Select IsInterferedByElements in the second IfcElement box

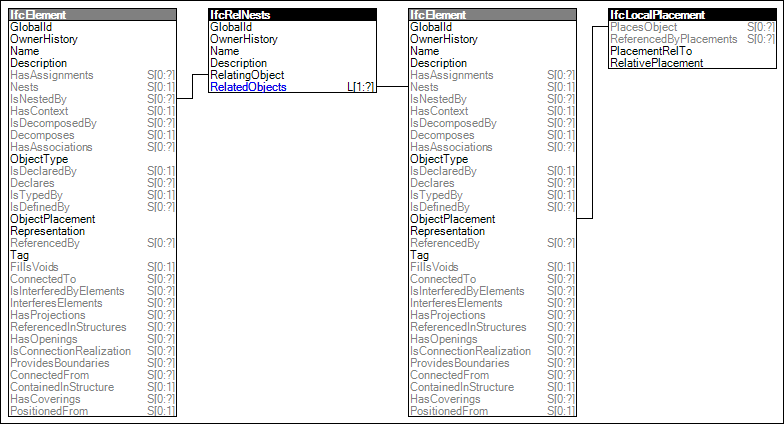tap(467, 291)
